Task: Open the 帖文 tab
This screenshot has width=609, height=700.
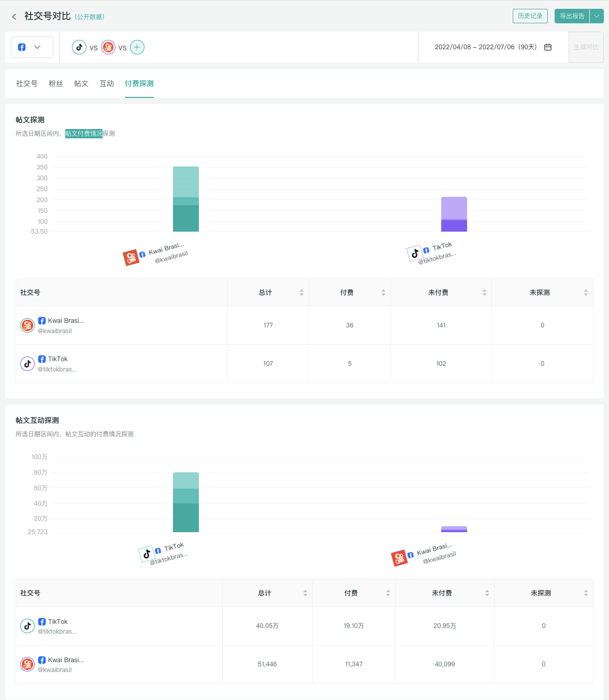Action: click(81, 83)
